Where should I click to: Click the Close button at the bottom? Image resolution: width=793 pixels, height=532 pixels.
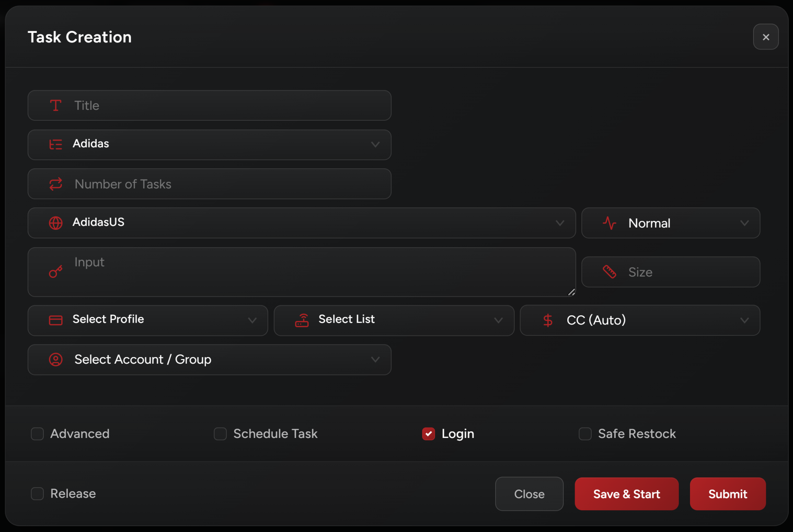(529, 494)
